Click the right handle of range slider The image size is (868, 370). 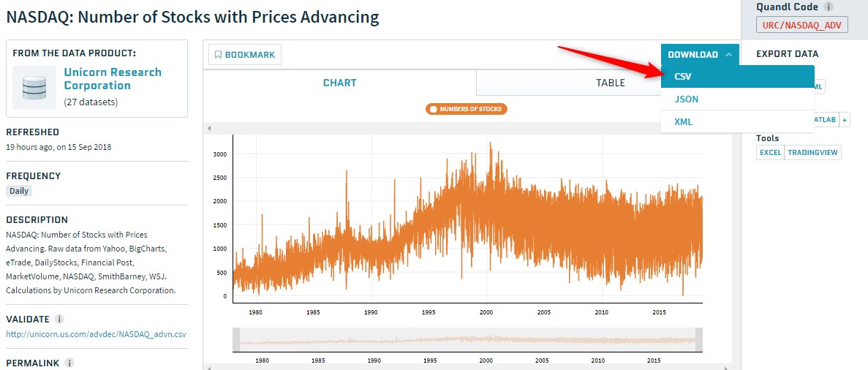[x=698, y=340]
